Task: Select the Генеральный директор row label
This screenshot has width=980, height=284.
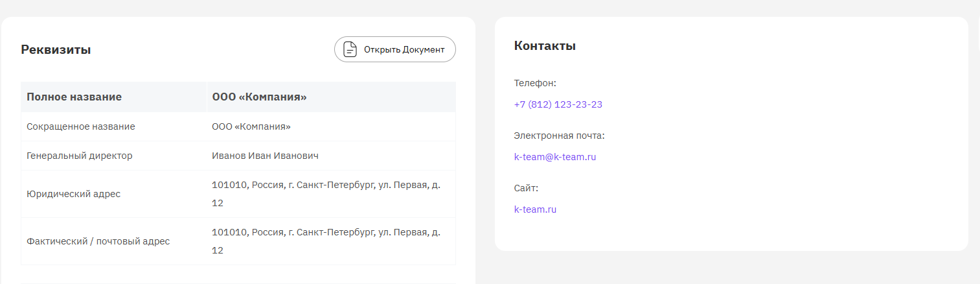Action: (x=80, y=156)
